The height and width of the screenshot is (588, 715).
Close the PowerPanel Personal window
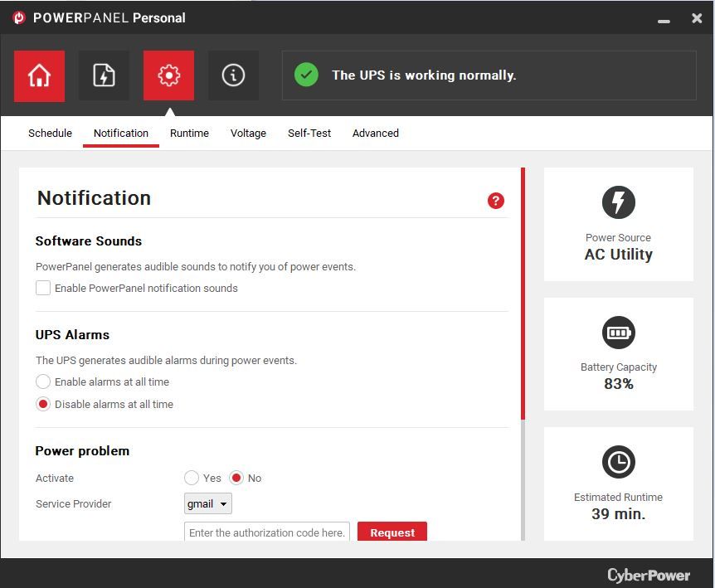coord(697,18)
